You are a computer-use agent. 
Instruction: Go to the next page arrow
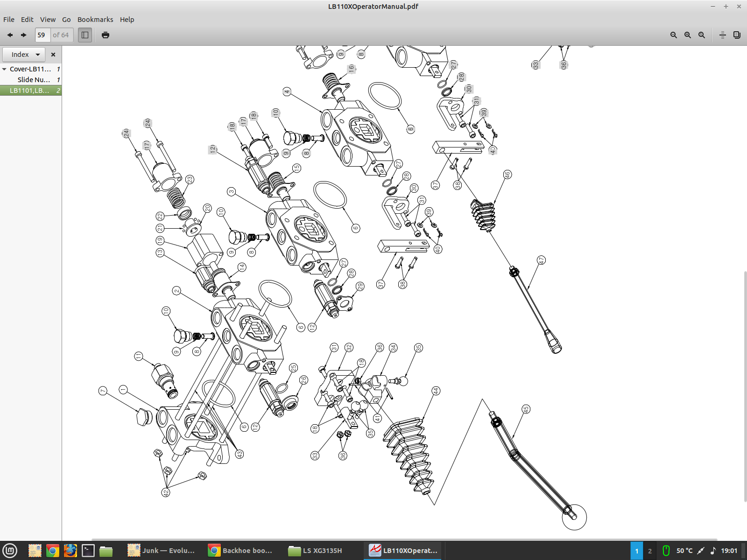[x=23, y=35]
